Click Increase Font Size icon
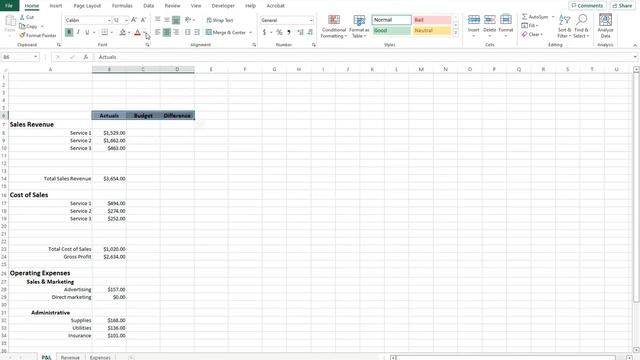 pos(134,20)
